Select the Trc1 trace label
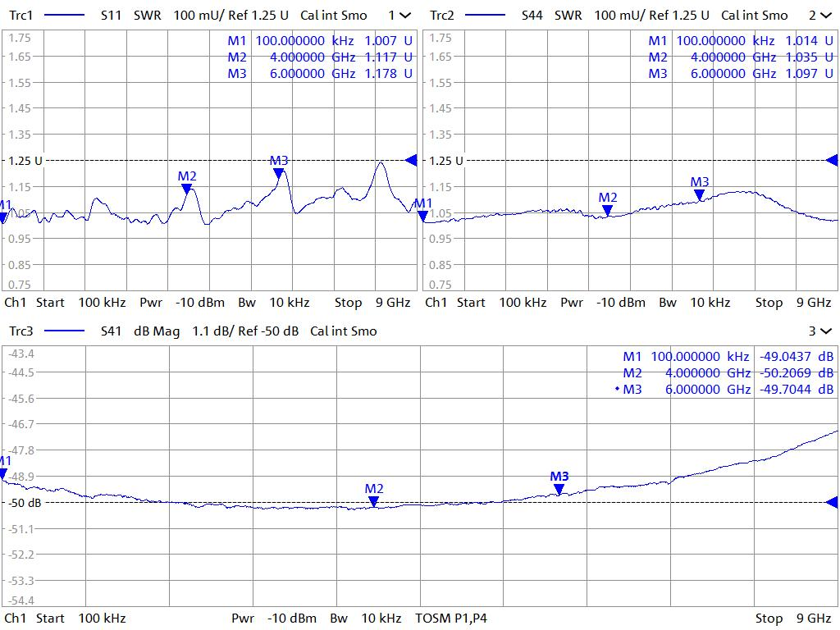Screen dimensions: 840x630 point(21,16)
